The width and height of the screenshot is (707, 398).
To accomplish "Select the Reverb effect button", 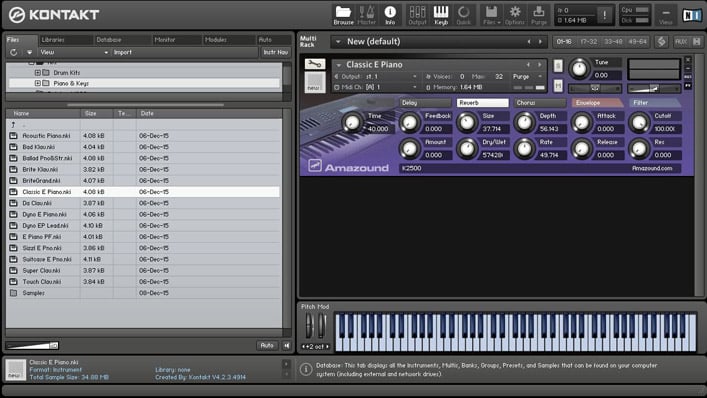I will (482, 103).
